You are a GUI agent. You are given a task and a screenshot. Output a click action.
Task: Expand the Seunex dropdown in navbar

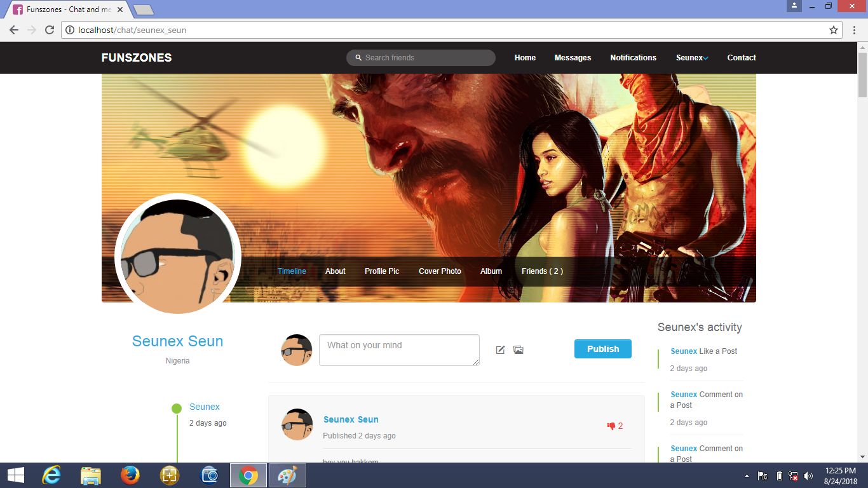coord(692,58)
